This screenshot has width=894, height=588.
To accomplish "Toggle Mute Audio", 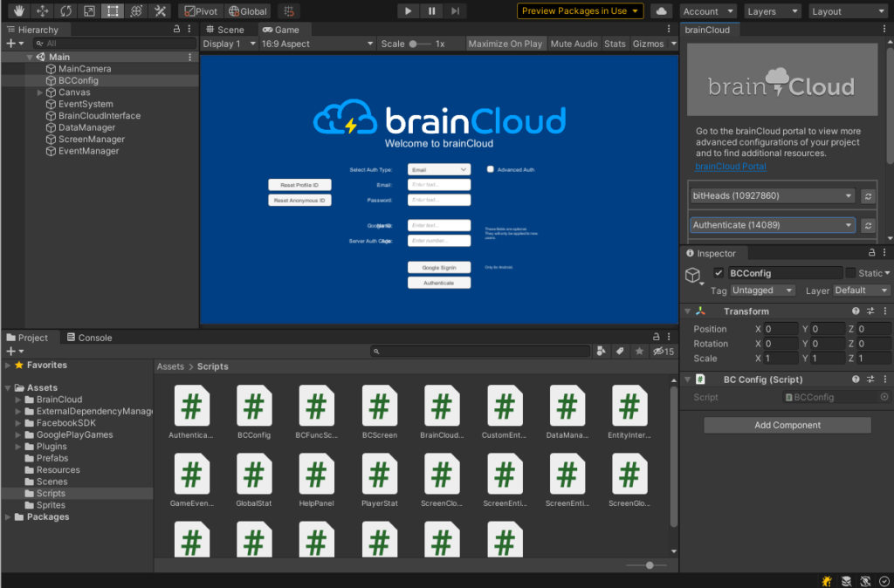I will coord(574,44).
